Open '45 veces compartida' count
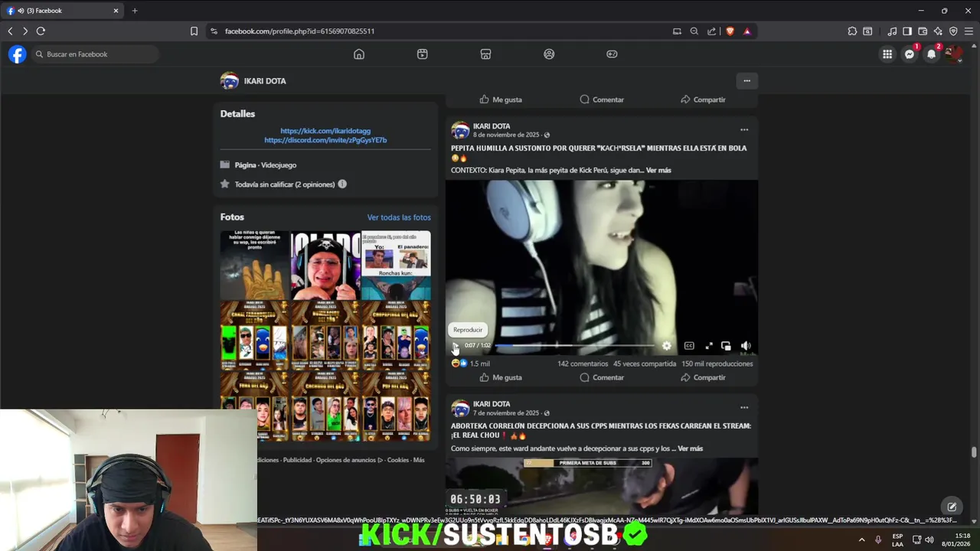This screenshot has width=980, height=551. (645, 364)
